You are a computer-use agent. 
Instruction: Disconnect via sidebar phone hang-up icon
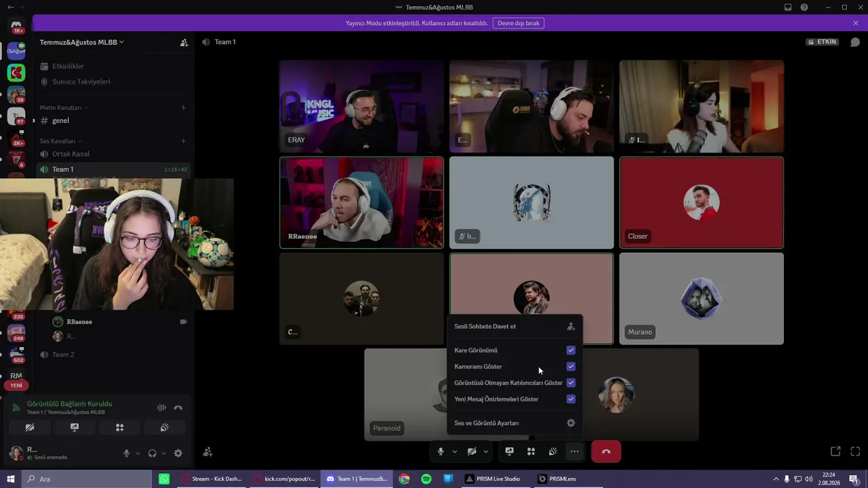[x=178, y=407]
